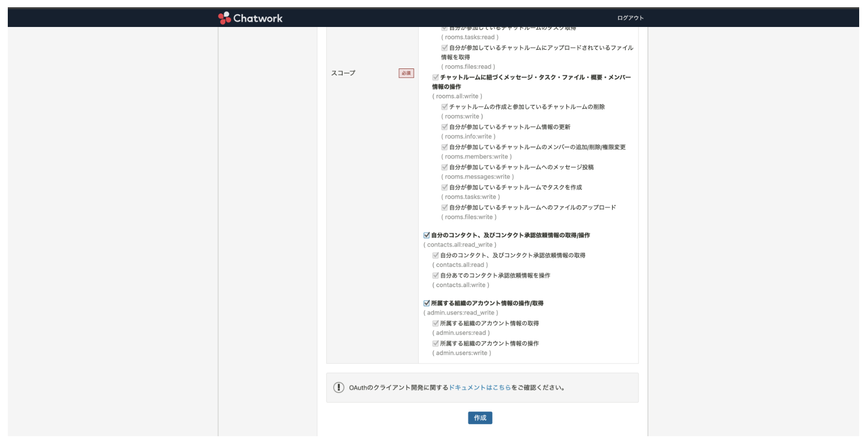Toggle the rooms.files:read checkbox

click(x=444, y=48)
